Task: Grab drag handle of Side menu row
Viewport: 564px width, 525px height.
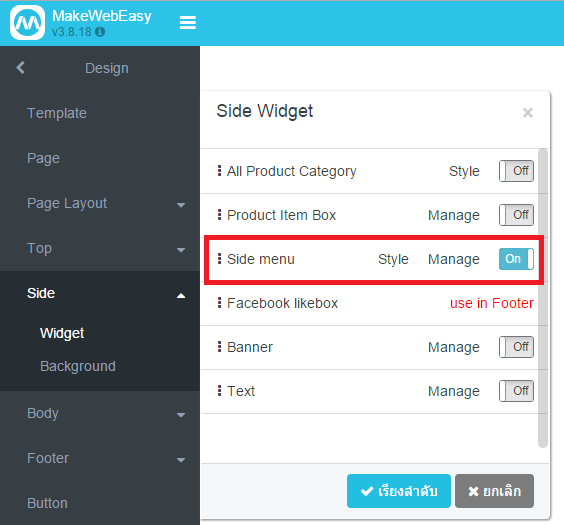Action: pos(219,259)
